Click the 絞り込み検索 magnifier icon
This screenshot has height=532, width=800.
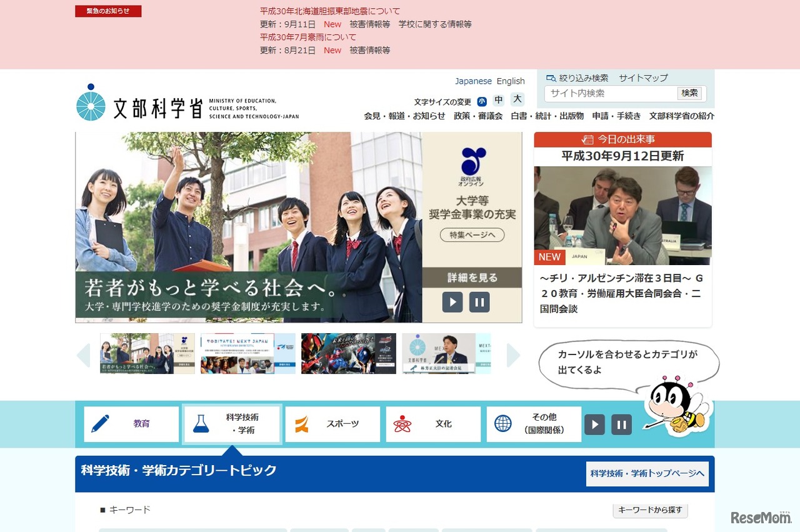coord(550,78)
